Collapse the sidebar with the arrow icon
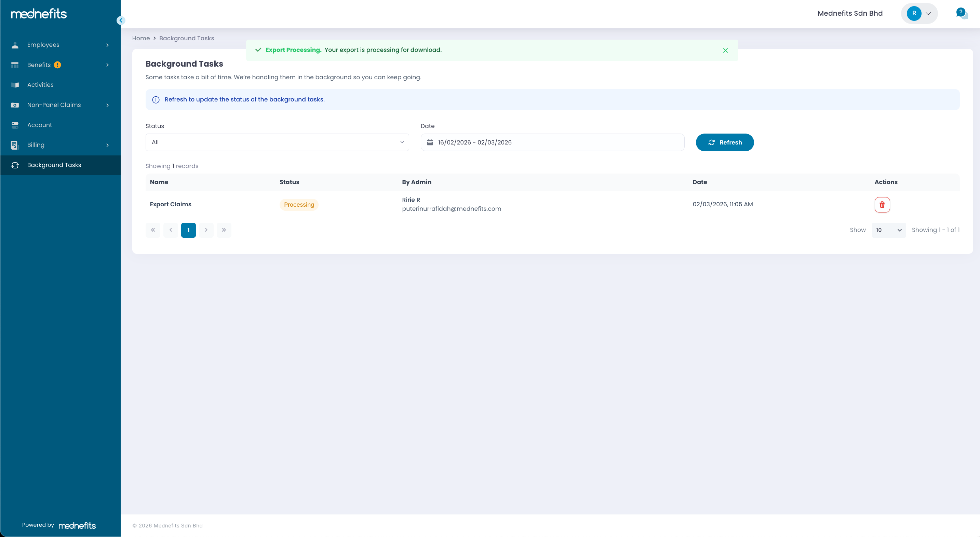The height and width of the screenshot is (537, 980). point(121,20)
